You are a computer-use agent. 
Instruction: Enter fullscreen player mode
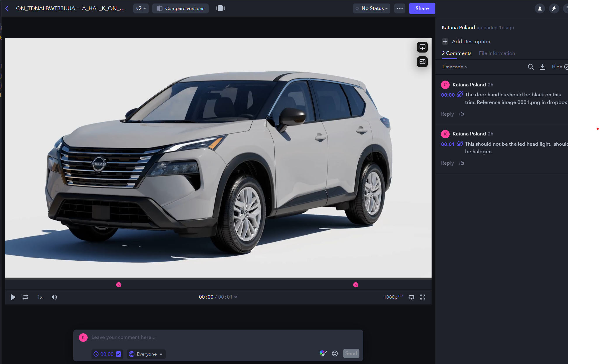point(423,297)
